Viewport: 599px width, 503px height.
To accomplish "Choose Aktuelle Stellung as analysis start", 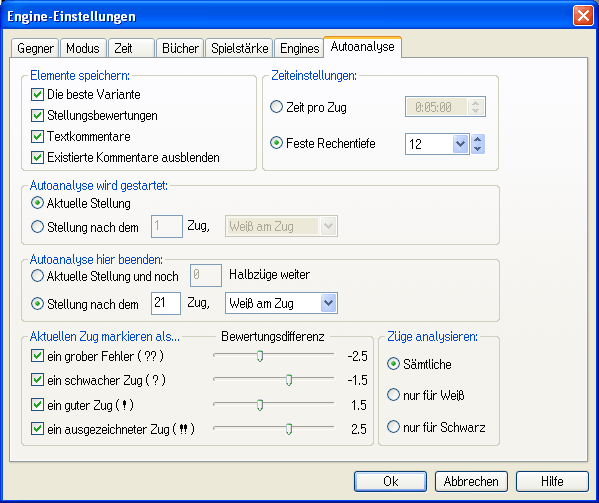I will click(x=37, y=203).
